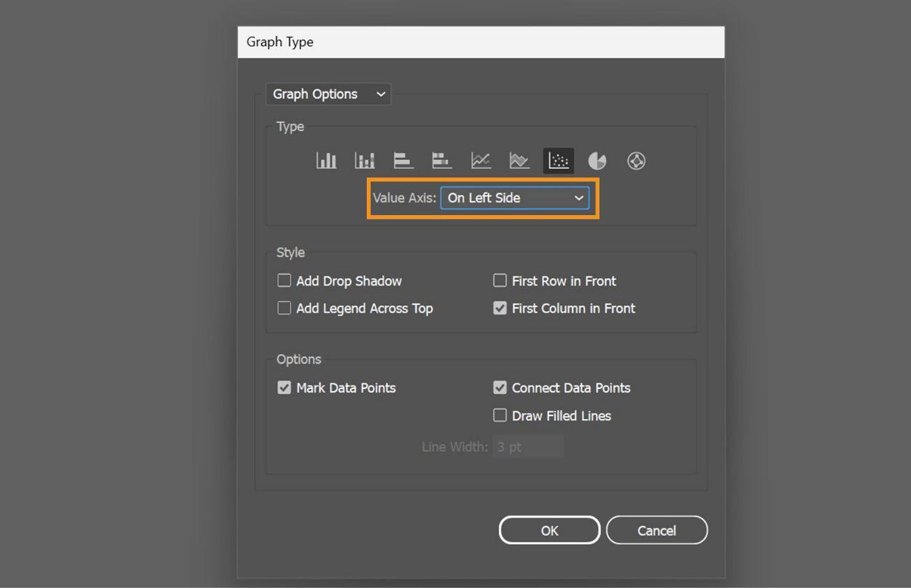Viewport: 911px width, 588px height.
Task: Open the Value Axis dropdown
Action: coord(515,198)
